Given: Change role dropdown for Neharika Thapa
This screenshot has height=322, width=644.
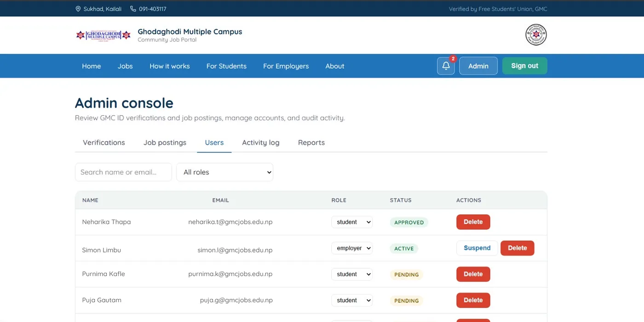Looking at the screenshot, I should pyautogui.click(x=352, y=222).
